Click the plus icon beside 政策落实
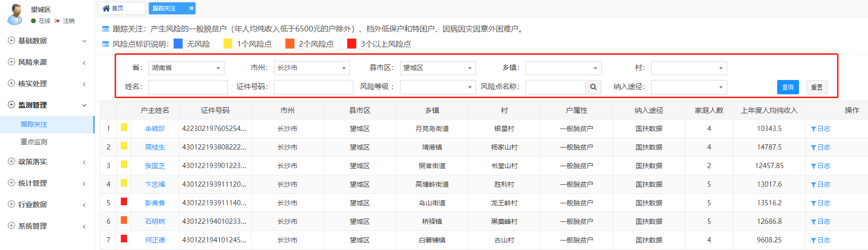This screenshot has height=250, width=868. coord(11,161)
